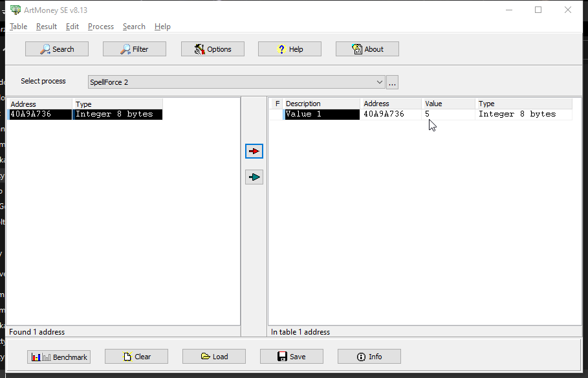
Task: Click the right table Type column header
Action: tap(524, 104)
